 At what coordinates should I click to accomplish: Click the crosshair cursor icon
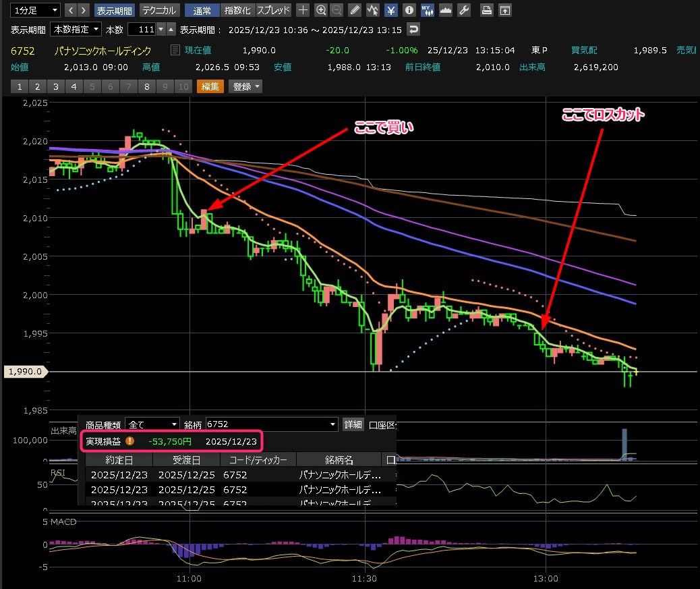coord(303,10)
